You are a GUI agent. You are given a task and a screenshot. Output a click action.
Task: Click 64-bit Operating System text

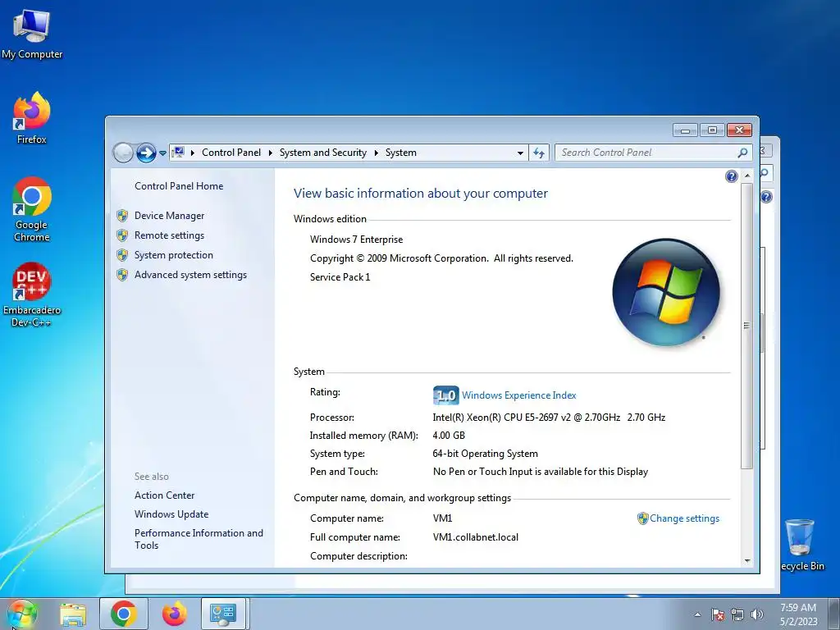pyautogui.click(x=485, y=454)
